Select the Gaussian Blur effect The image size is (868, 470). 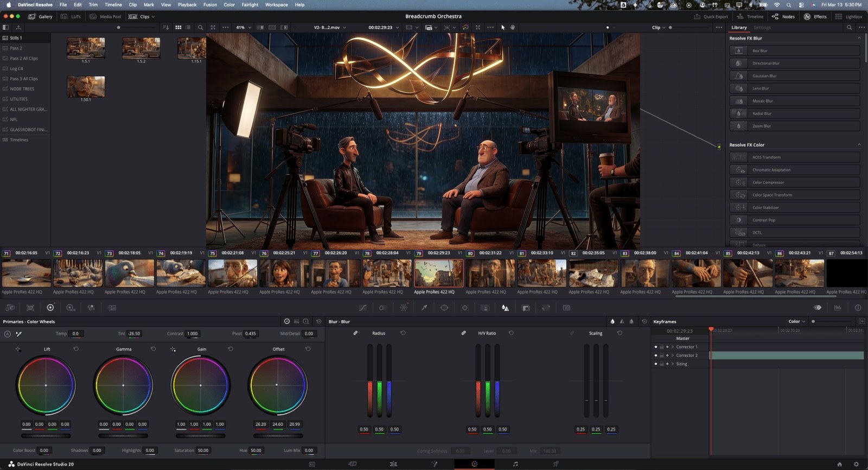tap(795, 76)
